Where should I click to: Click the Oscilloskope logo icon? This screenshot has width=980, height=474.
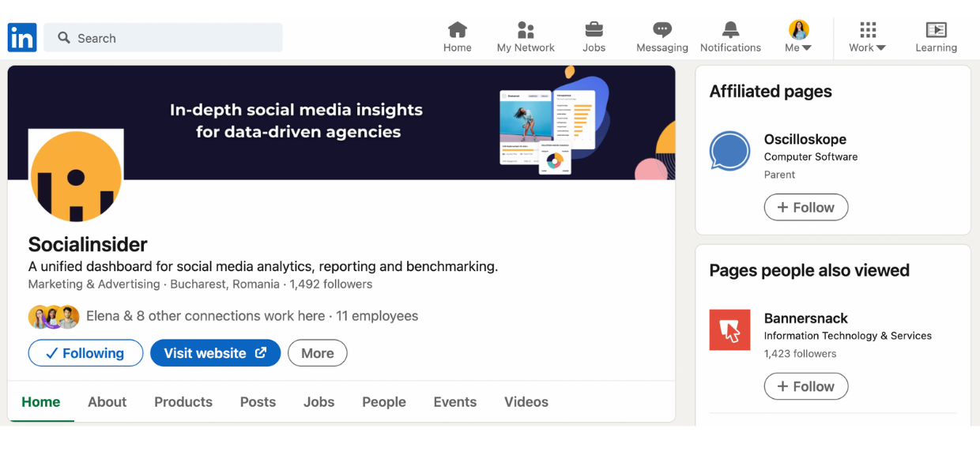tap(729, 151)
